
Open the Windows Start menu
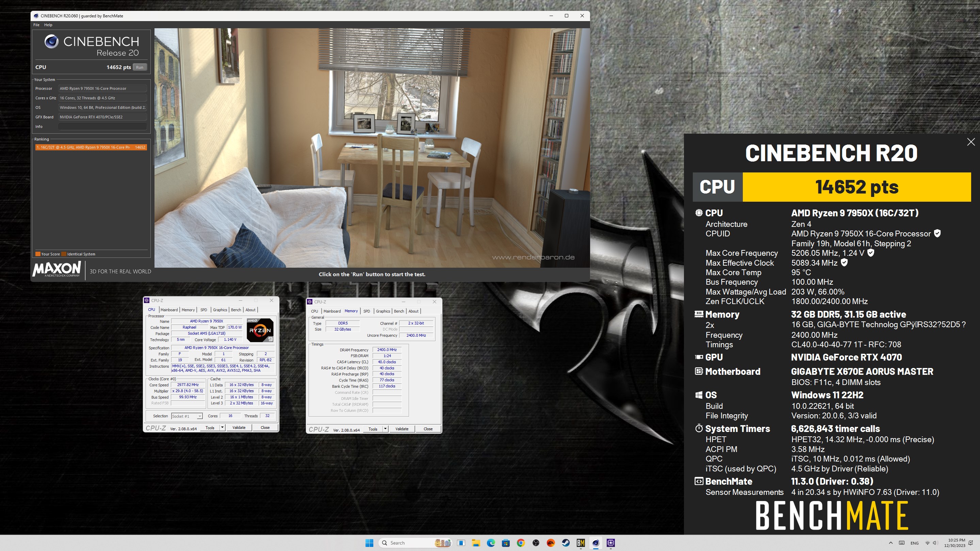click(369, 542)
